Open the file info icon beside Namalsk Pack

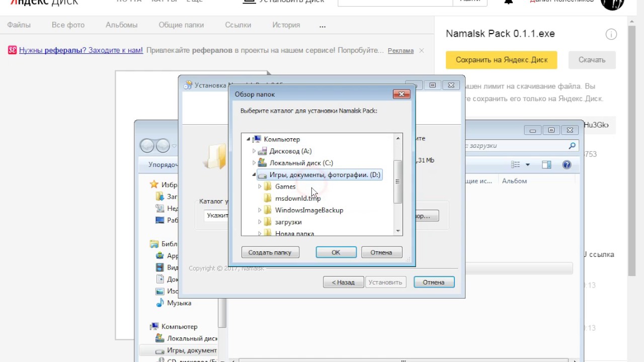pos(611,34)
